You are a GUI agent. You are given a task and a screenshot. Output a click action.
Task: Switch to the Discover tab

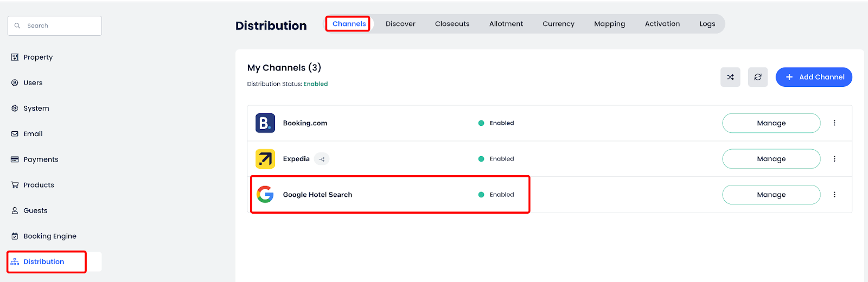pyautogui.click(x=400, y=24)
